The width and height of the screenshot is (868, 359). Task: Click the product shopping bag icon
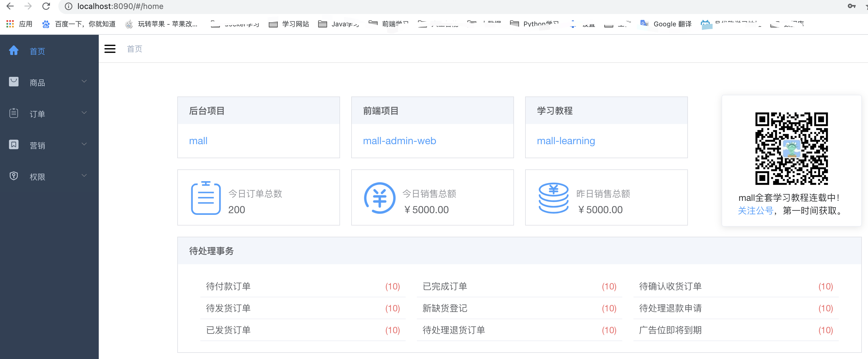(x=13, y=82)
